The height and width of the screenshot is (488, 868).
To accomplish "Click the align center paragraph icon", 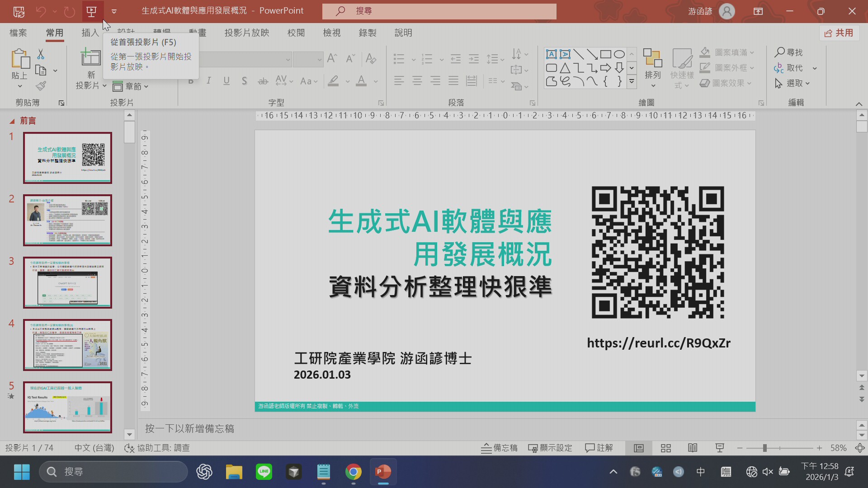I will click(417, 81).
